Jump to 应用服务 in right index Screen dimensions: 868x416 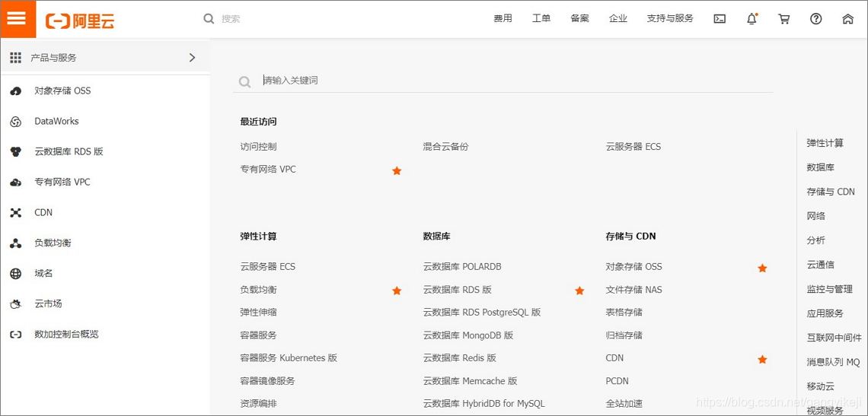click(825, 313)
